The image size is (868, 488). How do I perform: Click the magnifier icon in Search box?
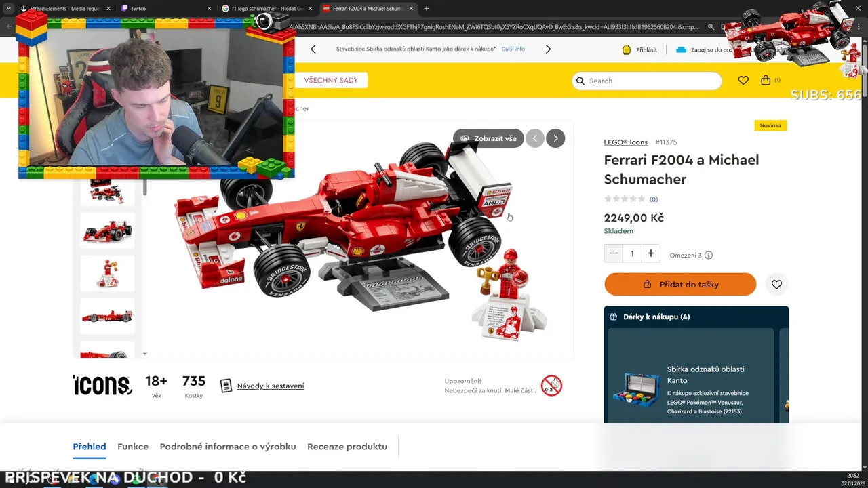coord(580,81)
